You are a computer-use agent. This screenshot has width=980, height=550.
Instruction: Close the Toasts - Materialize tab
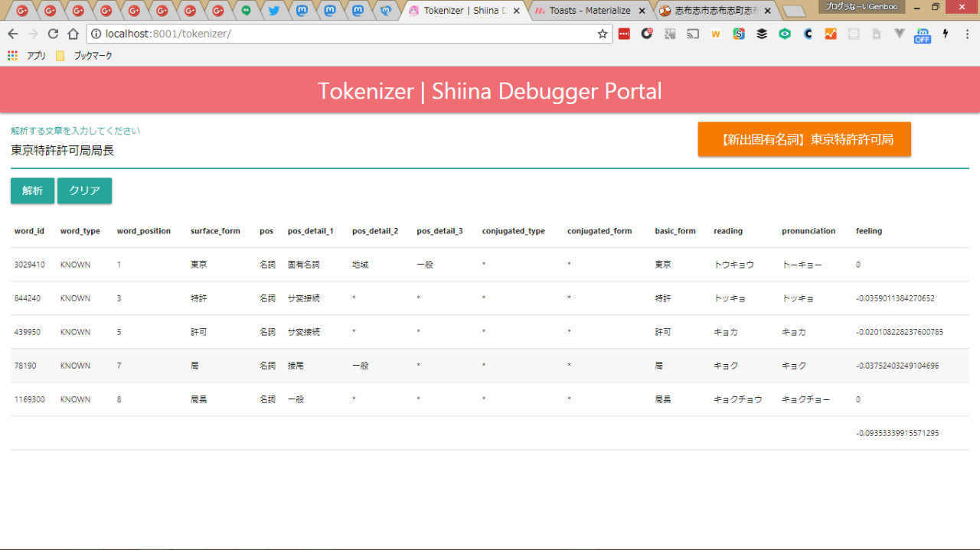coord(642,11)
